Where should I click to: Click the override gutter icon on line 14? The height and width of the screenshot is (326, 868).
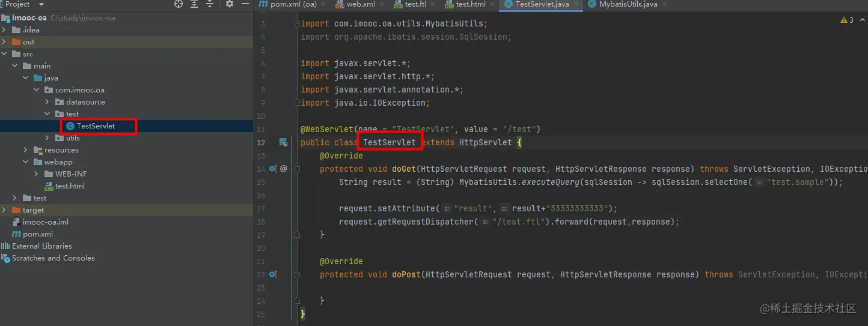point(273,169)
